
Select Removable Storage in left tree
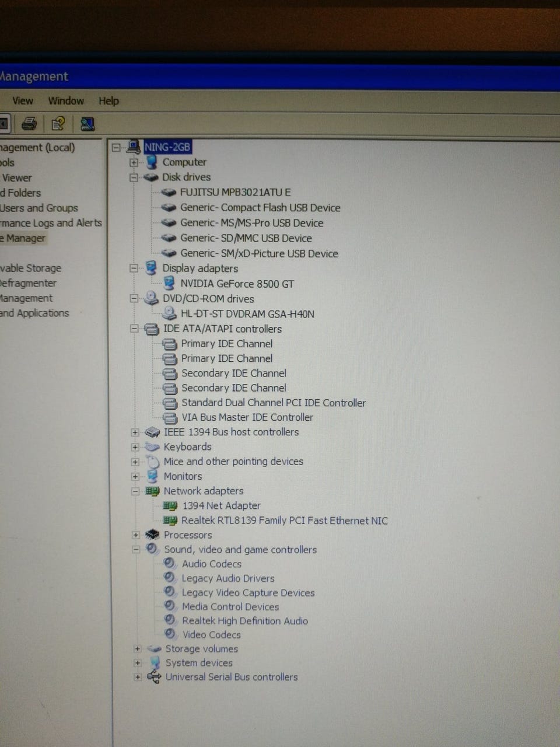(30, 268)
